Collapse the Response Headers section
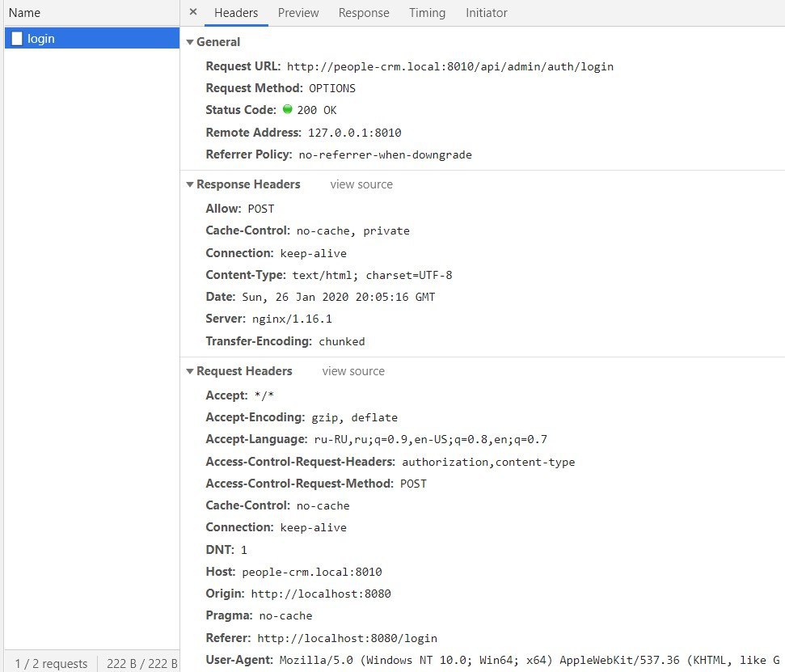The height and width of the screenshot is (672, 785). [x=190, y=184]
